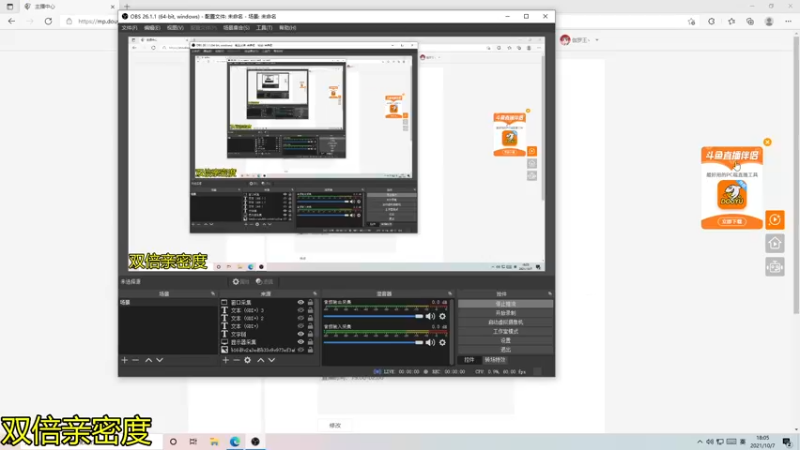Viewport: 800px width, 450px height.
Task: Open Edge settings and more menu
Action: tap(788, 21)
